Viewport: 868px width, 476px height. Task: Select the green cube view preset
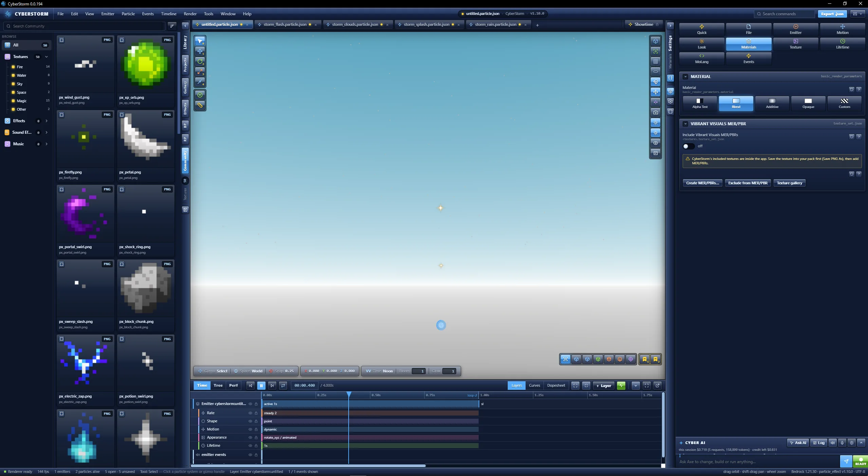tap(598, 359)
